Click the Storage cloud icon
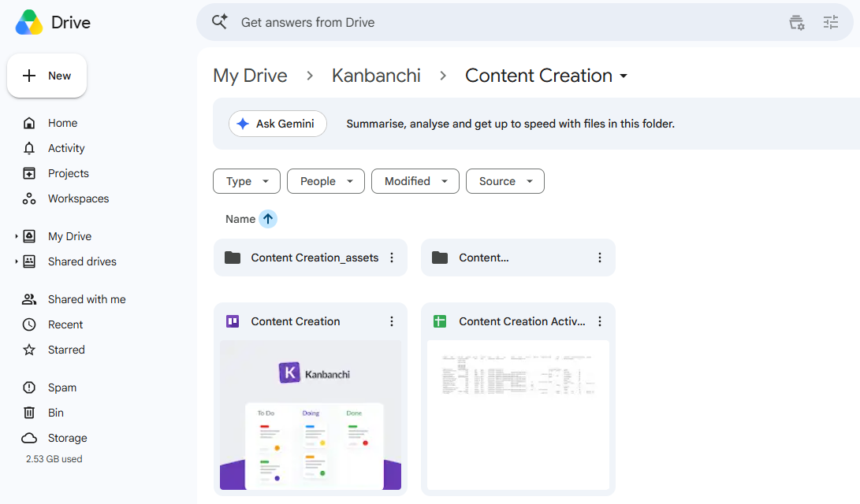Image resolution: width=860 pixels, height=504 pixels. pos(29,438)
